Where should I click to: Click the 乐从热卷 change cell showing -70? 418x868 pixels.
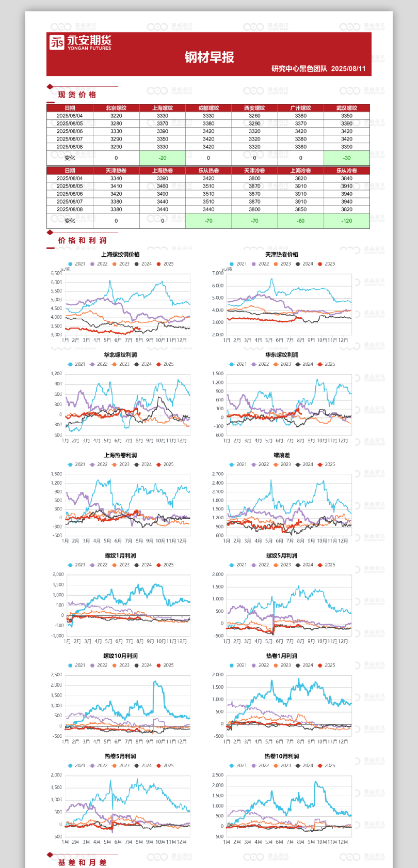point(208,221)
